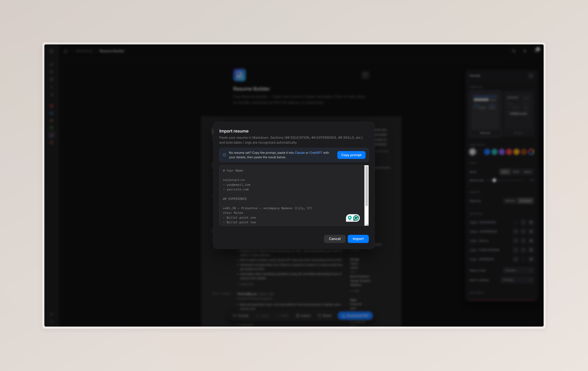Image resolution: width=588 pixels, height=371 pixels.
Task: Click the "## EXPERIENCE" heading line
Action: pos(235,199)
